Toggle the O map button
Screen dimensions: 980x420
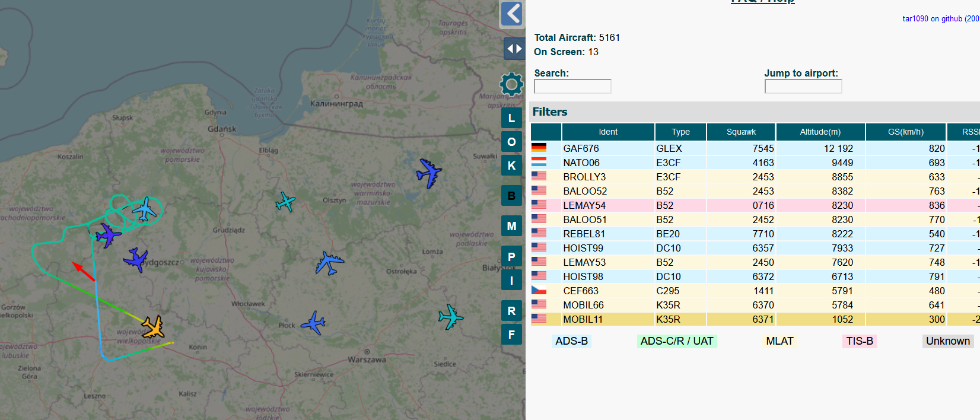(511, 142)
